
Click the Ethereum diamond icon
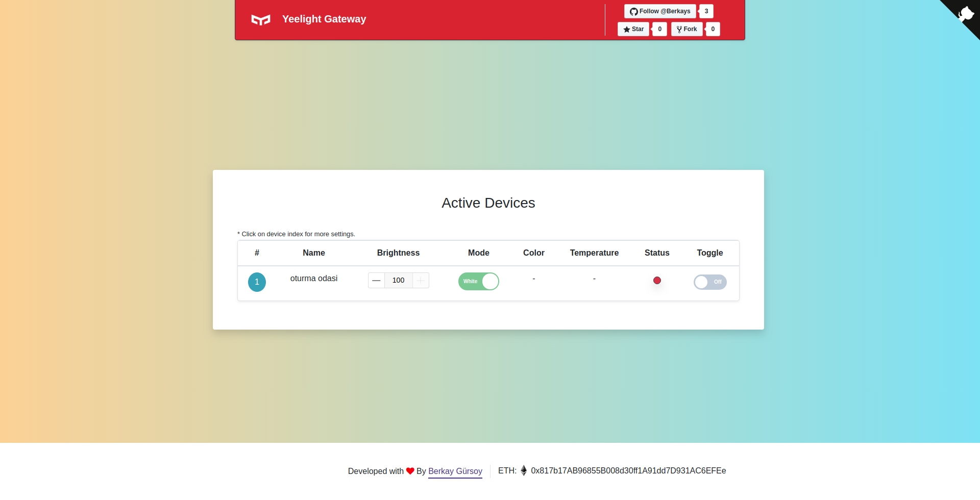pos(524,470)
